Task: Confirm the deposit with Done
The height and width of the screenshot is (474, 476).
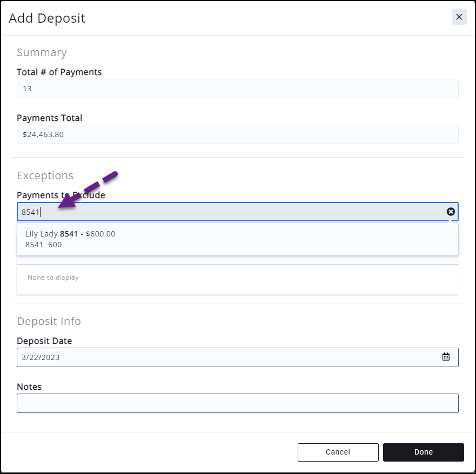Action: click(x=423, y=452)
